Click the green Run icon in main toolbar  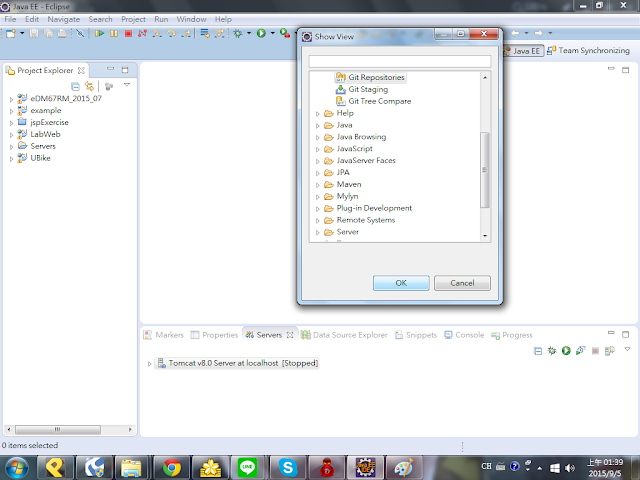click(261, 33)
